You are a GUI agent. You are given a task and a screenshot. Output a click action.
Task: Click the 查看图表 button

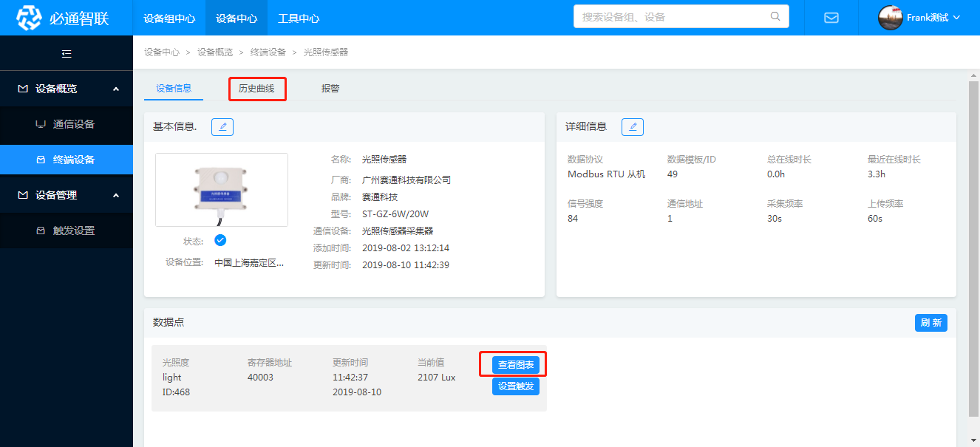(516, 364)
